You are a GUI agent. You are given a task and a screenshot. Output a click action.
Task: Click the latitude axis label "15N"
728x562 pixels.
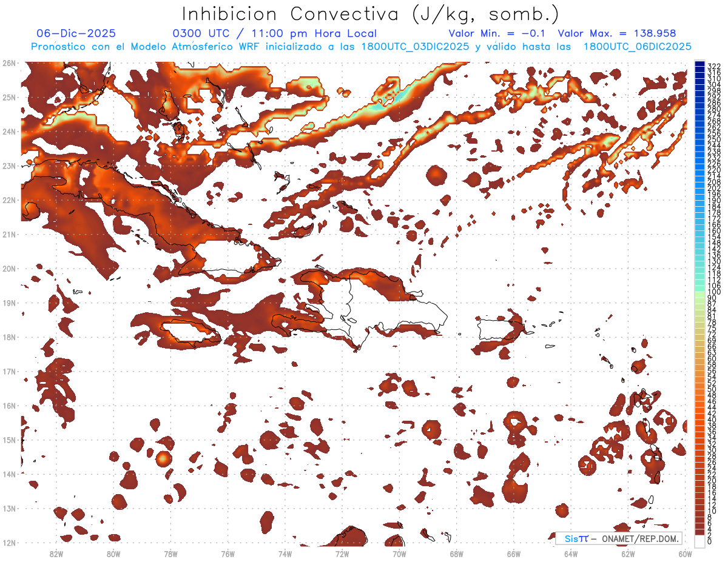point(8,440)
